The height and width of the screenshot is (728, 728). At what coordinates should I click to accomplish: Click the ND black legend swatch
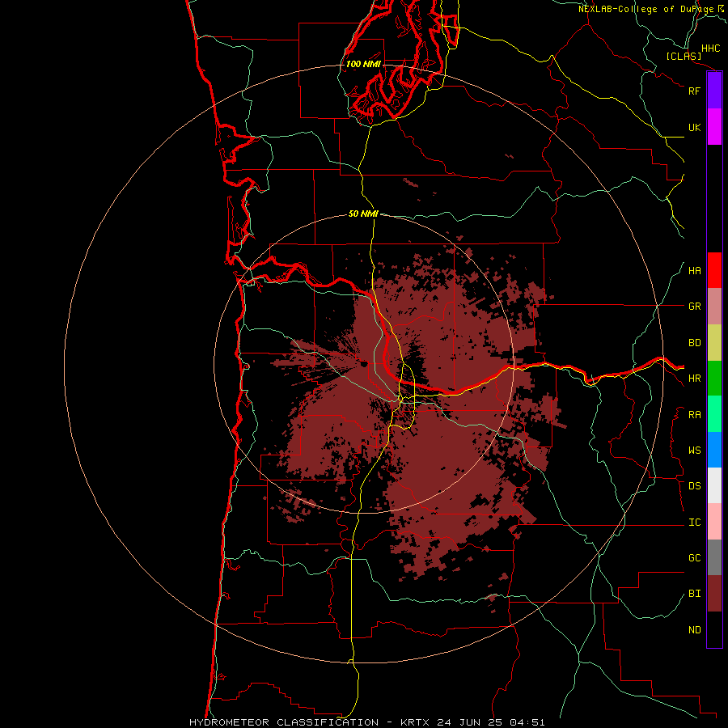pyautogui.click(x=714, y=629)
